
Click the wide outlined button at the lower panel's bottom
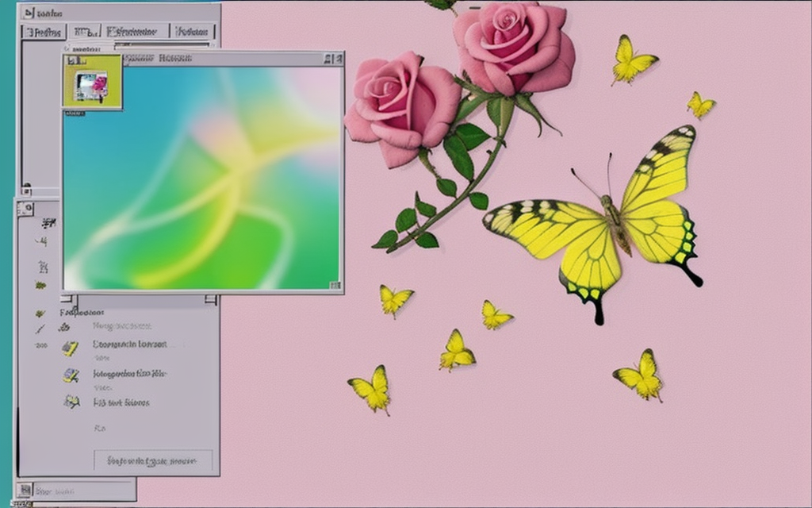click(x=153, y=460)
